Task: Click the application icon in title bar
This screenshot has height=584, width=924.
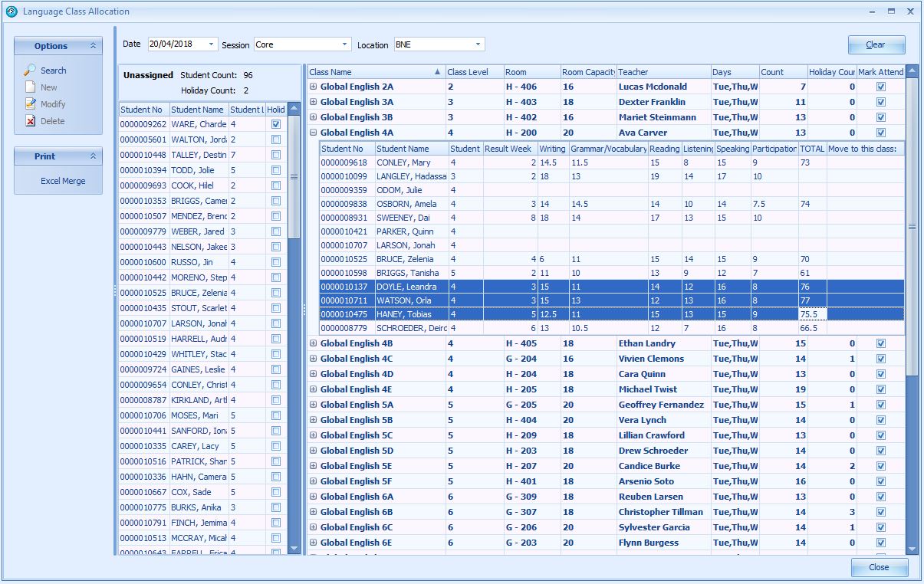Action: tap(12, 11)
